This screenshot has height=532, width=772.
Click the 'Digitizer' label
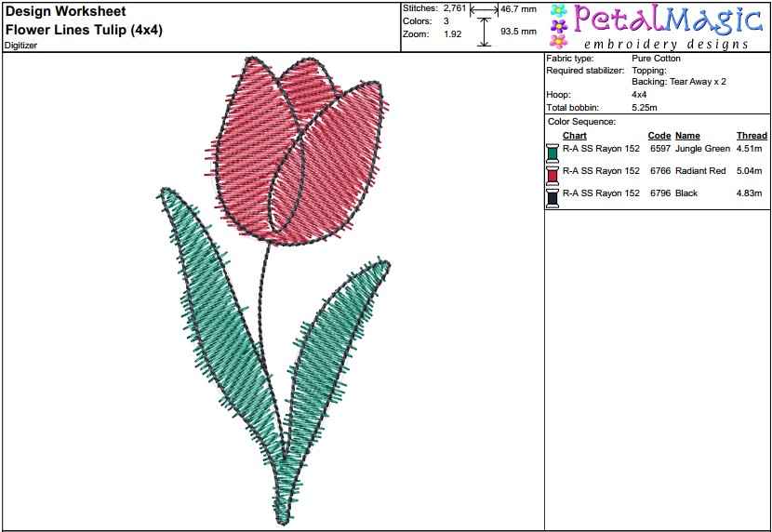tap(21, 46)
